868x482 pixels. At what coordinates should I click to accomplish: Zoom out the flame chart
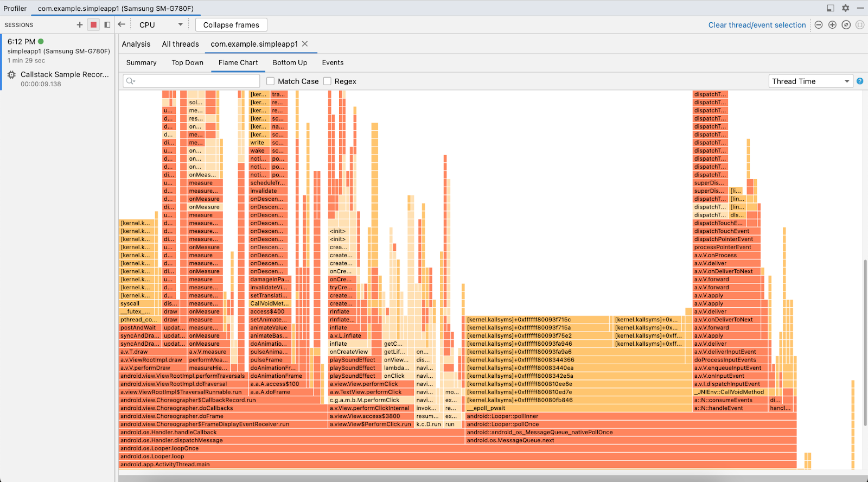coord(819,25)
